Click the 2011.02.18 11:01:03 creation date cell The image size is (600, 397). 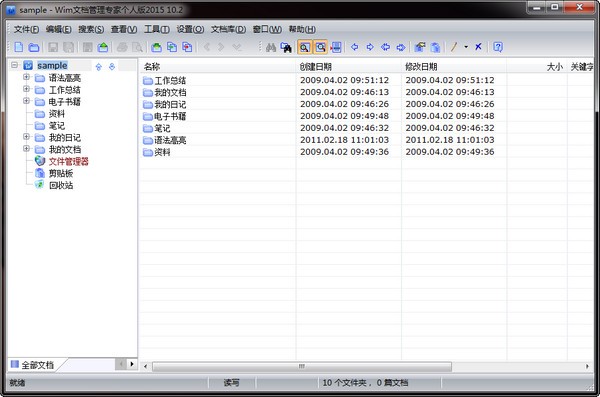click(344, 140)
